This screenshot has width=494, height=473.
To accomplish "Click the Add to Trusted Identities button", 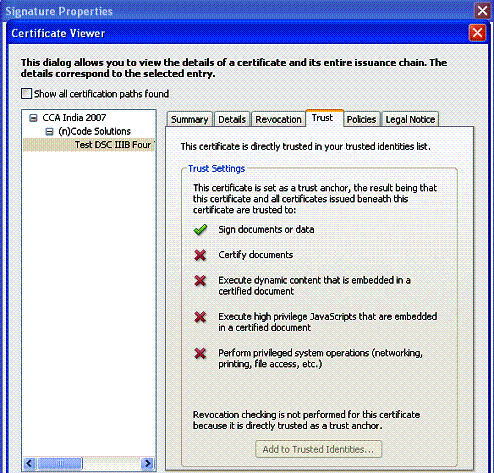I will tap(318, 449).
